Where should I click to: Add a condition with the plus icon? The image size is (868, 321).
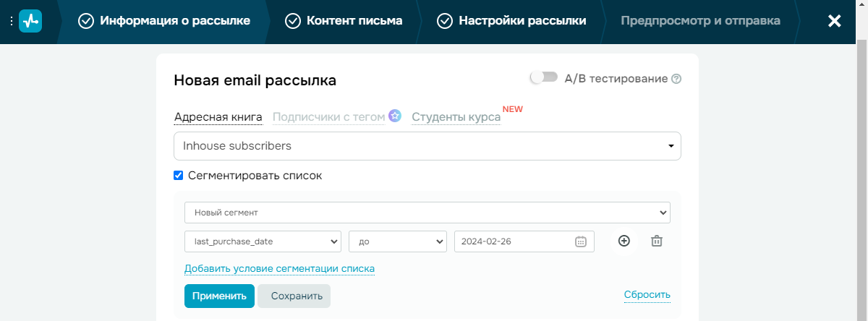click(x=624, y=241)
